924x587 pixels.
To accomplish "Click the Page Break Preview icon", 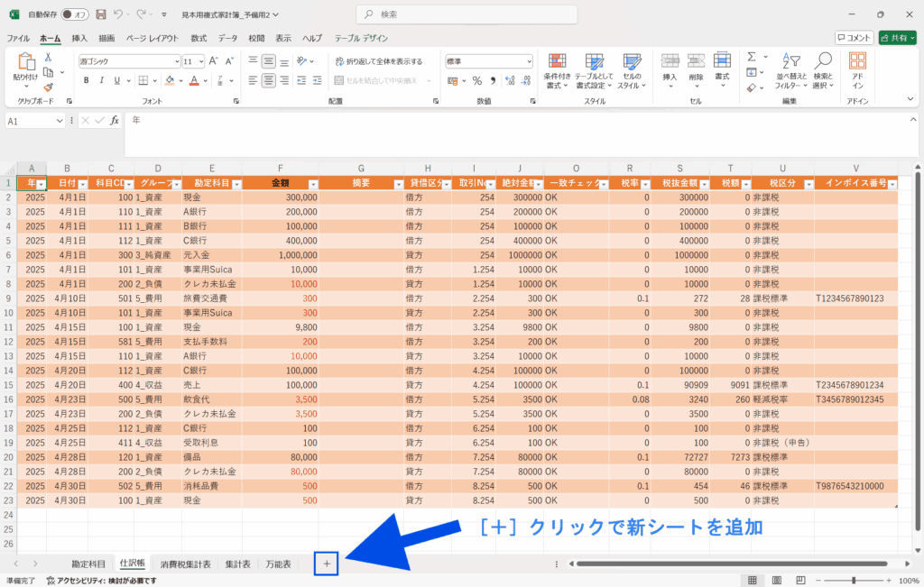I will pos(800,581).
